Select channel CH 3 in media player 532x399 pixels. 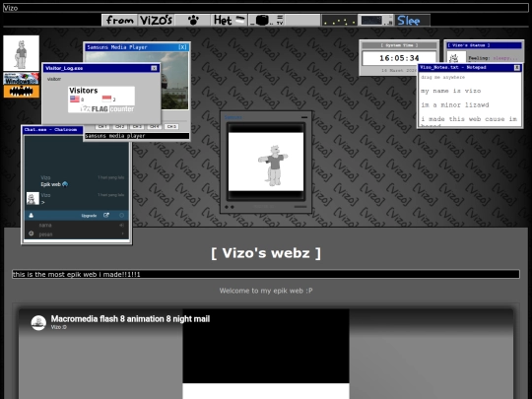pos(137,126)
